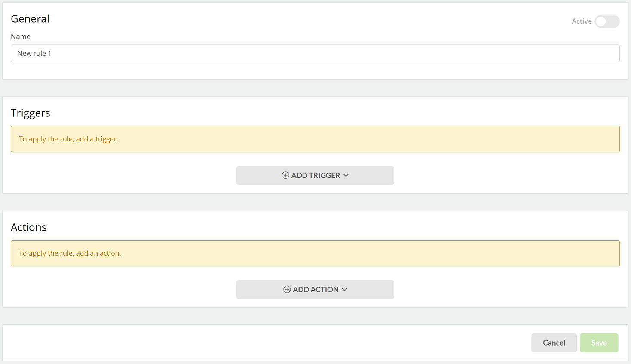Click the plus icon on ADD ACTION

click(x=287, y=290)
